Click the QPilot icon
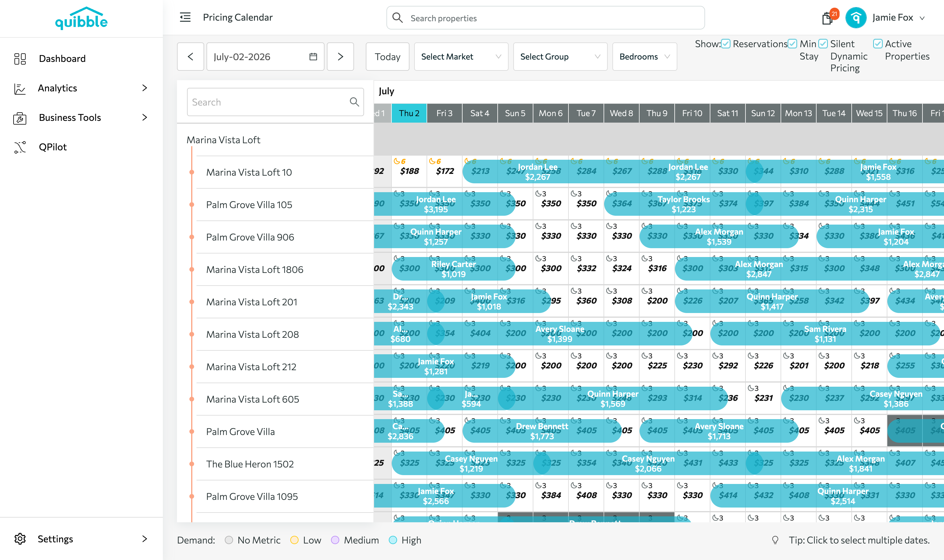 point(20,147)
